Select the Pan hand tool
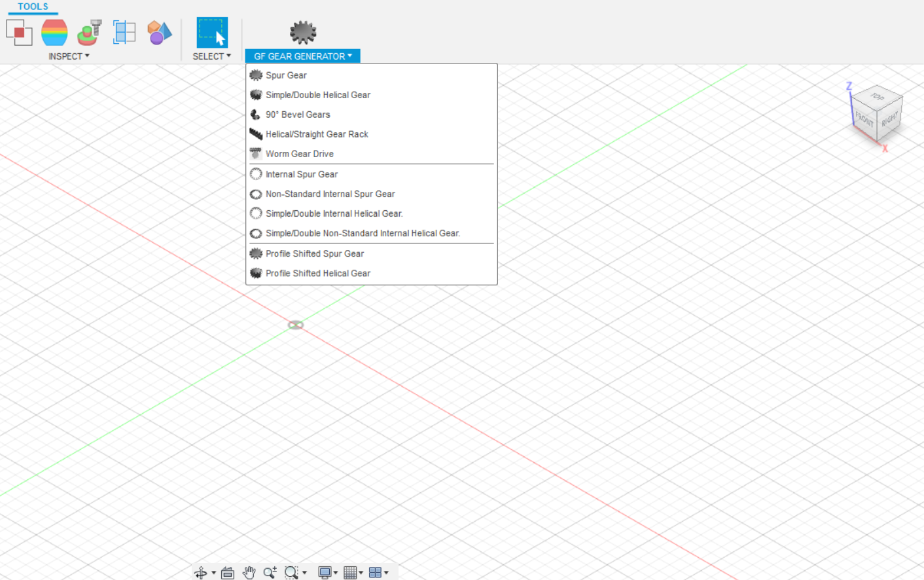Image resolution: width=924 pixels, height=580 pixels. pyautogui.click(x=249, y=573)
